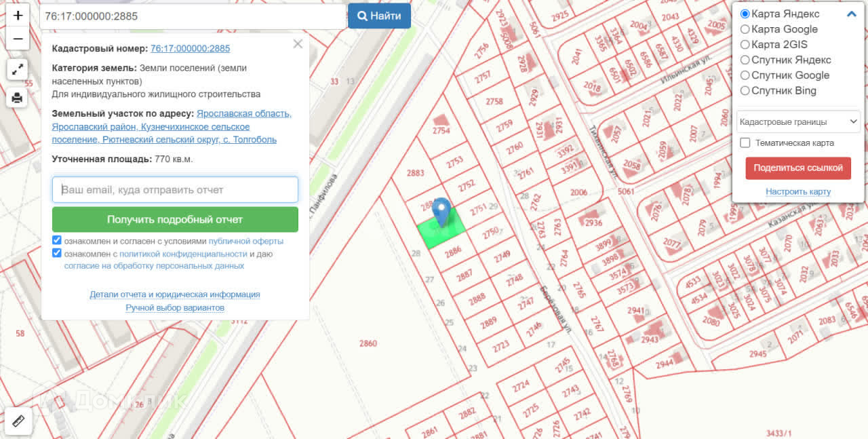868x439 pixels.
Task: Focus the cadastral number search field
Action: (x=193, y=16)
